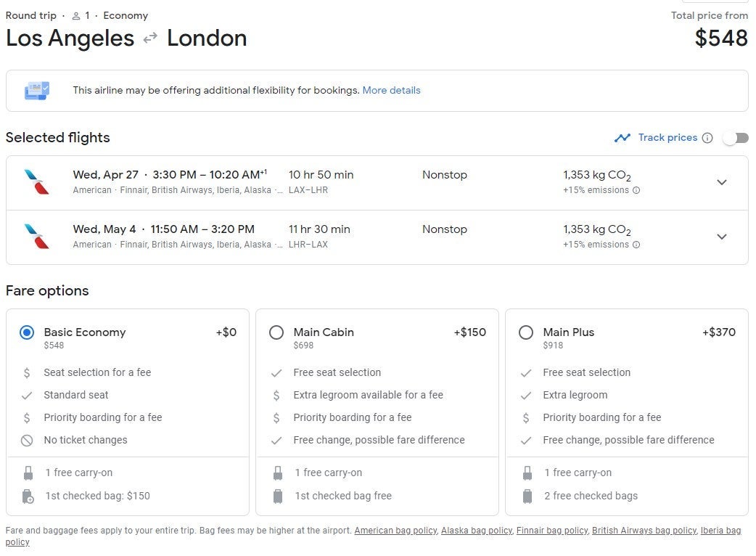
Task: Click emissions info icon on return flight
Action: (x=636, y=245)
